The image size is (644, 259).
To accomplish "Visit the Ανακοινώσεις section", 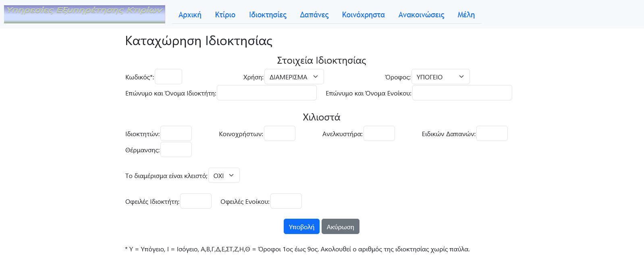I will 421,15.
